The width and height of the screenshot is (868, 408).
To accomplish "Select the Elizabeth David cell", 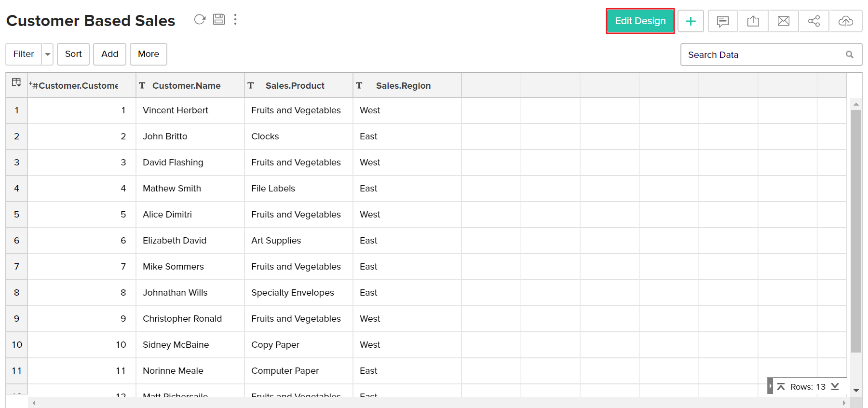I will tap(190, 241).
